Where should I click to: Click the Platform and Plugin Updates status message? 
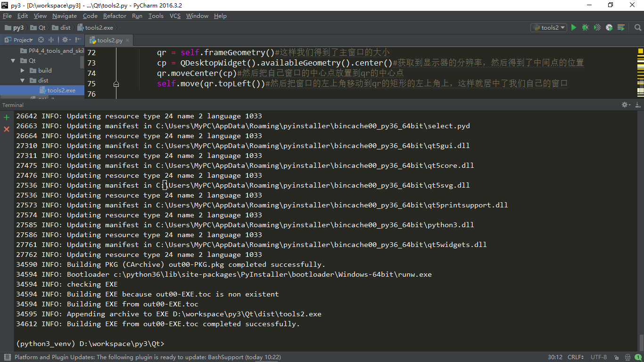(x=148, y=357)
